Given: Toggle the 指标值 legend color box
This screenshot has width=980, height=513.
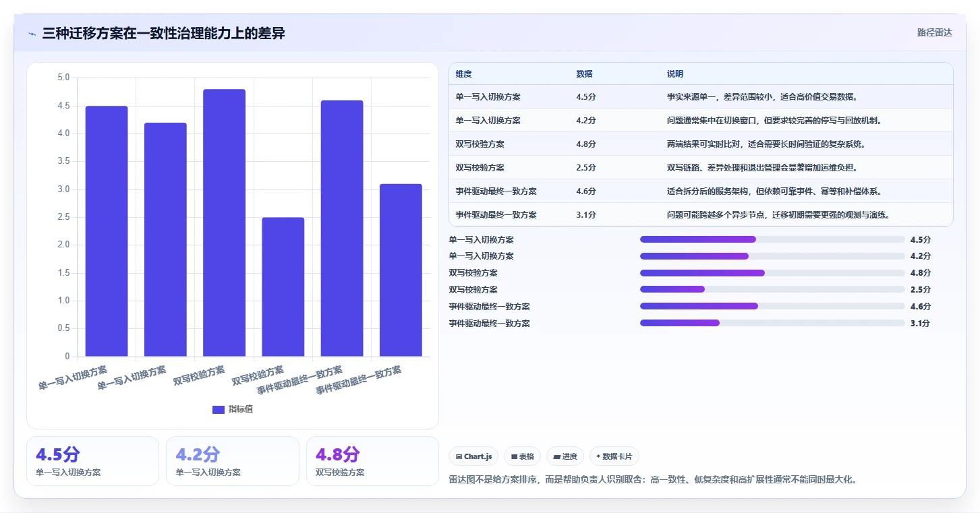Looking at the screenshot, I should [x=218, y=409].
